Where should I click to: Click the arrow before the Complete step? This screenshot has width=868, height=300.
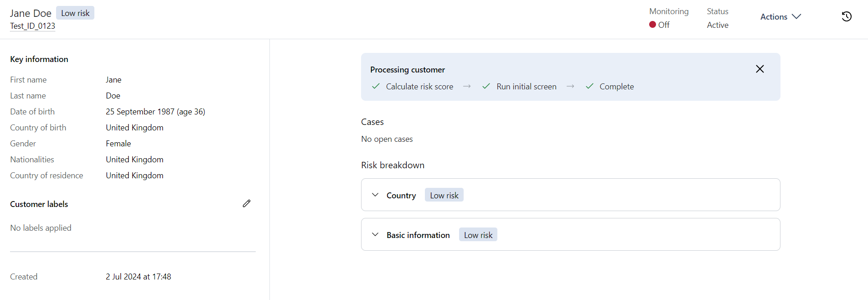[570, 86]
